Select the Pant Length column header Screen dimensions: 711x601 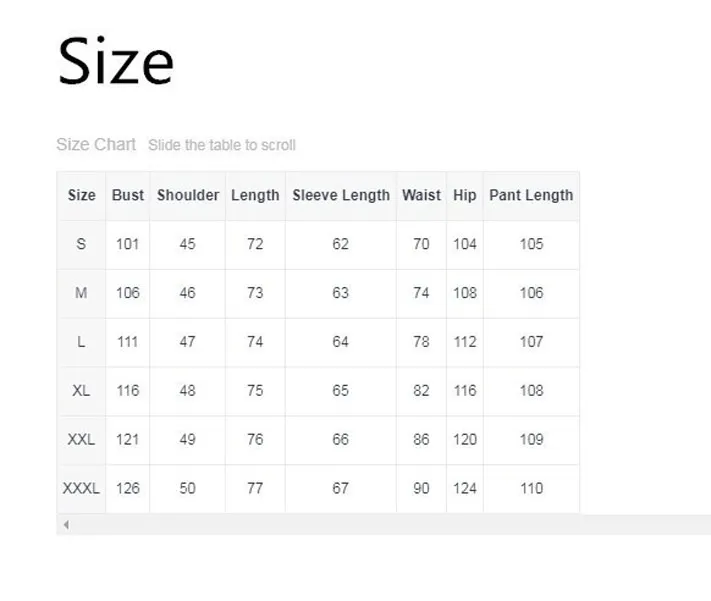[x=531, y=195]
